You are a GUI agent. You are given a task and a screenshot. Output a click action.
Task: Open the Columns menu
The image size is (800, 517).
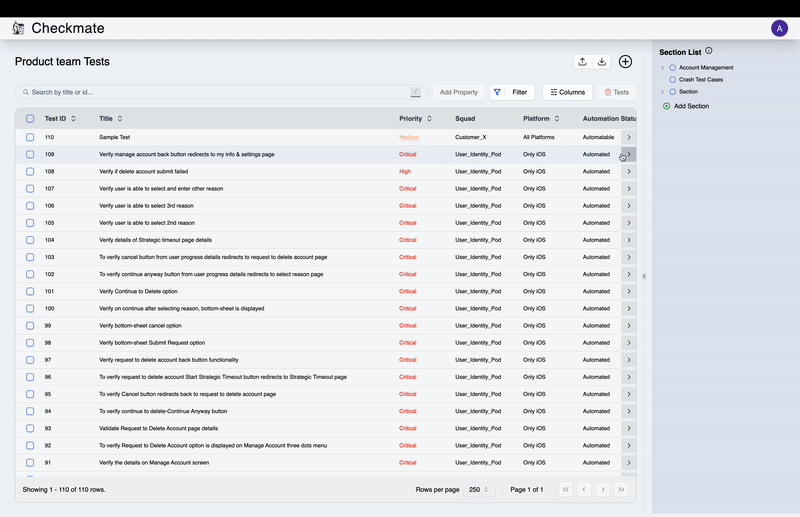[567, 92]
